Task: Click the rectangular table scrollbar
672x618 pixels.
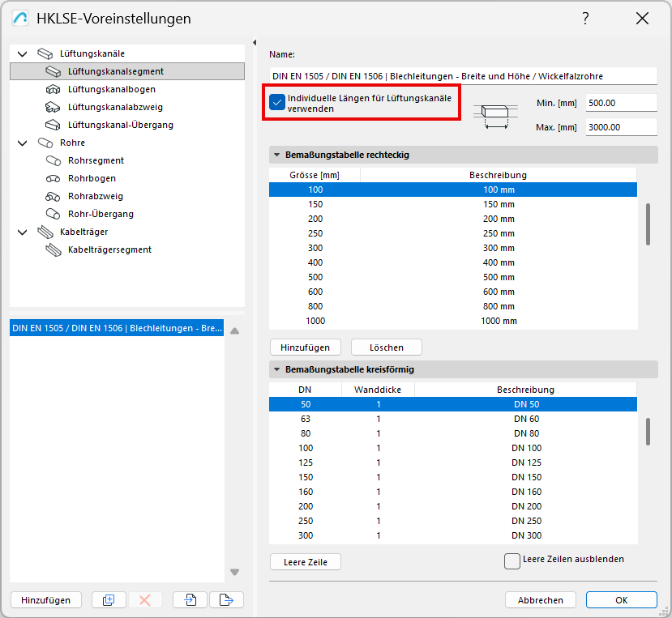Action: [x=648, y=224]
